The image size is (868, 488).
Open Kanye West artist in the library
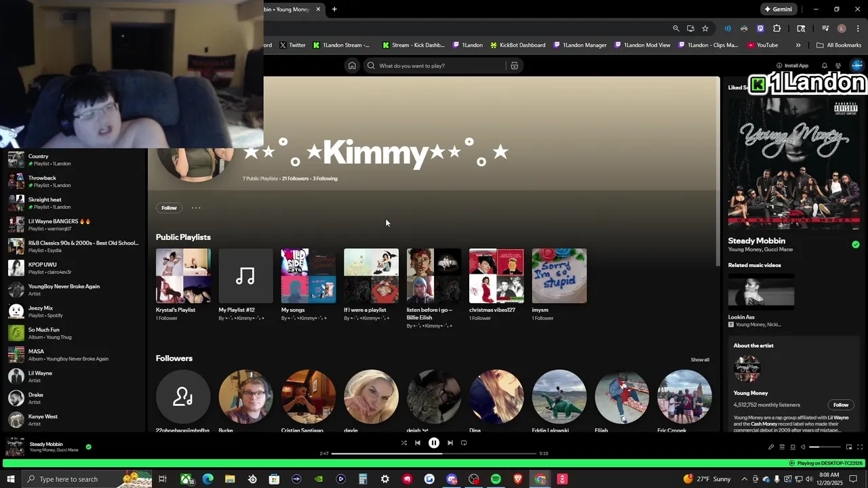point(73,420)
